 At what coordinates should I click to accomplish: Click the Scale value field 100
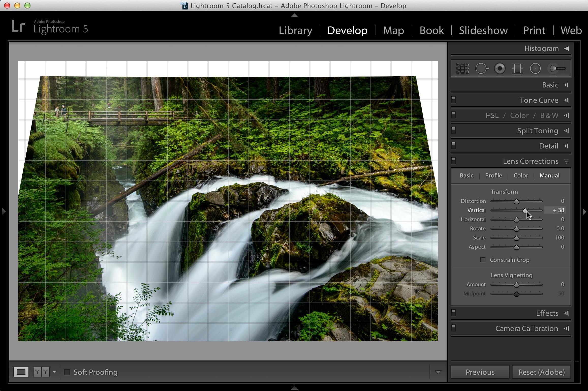559,237
